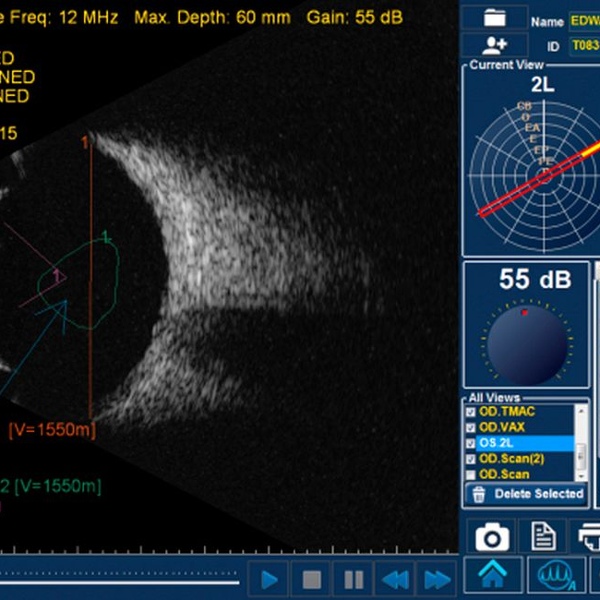Click the Gain: 55 dB header text

354,18
